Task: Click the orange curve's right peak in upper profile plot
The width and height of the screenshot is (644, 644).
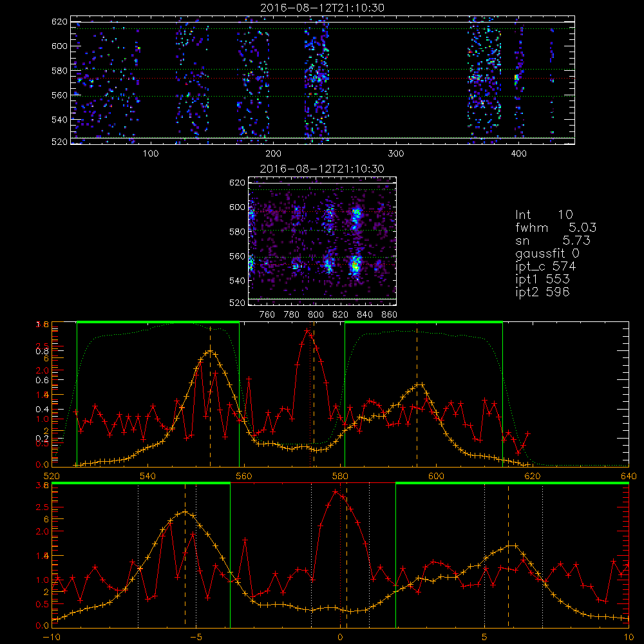Action: point(419,384)
